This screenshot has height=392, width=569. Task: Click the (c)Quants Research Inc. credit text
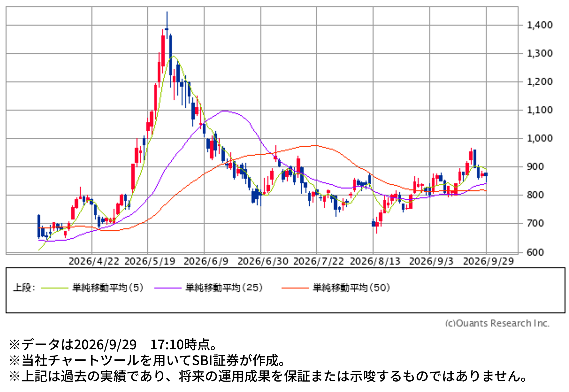click(x=497, y=323)
